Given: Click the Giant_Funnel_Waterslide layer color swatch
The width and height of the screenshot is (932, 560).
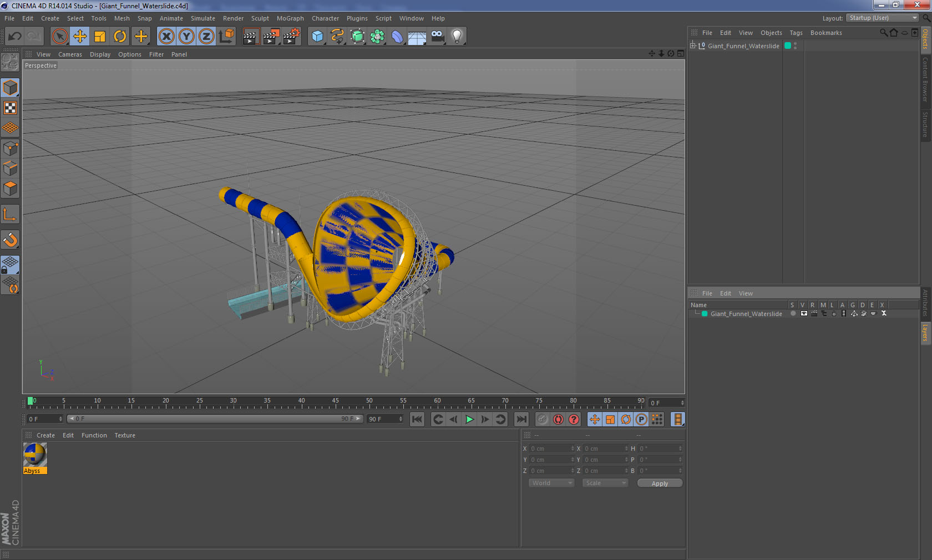Looking at the screenshot, I should tap(705, 314).
